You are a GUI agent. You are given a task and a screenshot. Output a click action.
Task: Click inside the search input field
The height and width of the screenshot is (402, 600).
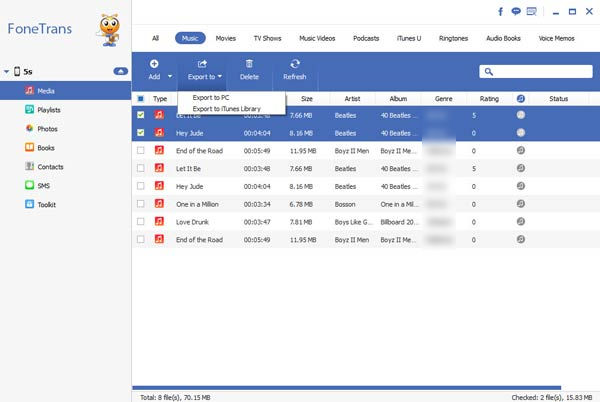click(536, 72)
